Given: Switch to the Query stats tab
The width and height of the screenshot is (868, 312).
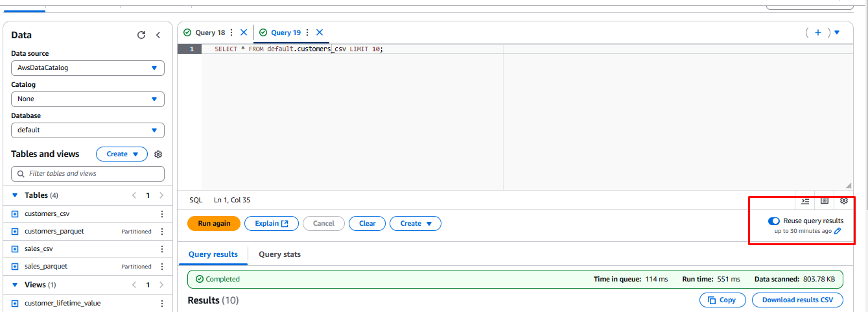Looking at the screenshot, I should point(279,254).
